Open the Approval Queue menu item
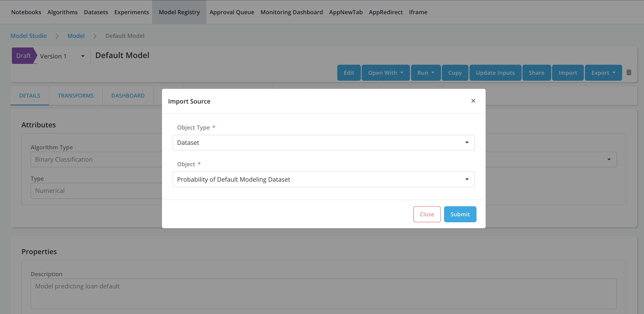 (231, 12)
